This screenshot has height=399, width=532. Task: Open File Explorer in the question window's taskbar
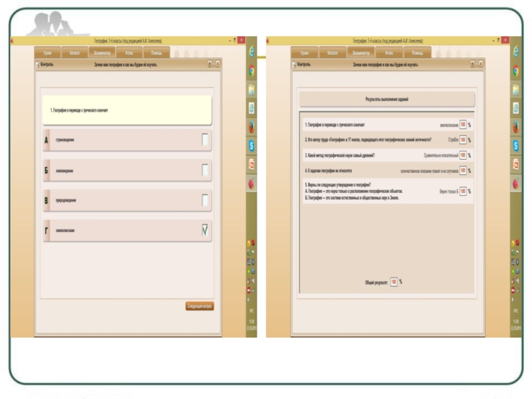point(251,90)
